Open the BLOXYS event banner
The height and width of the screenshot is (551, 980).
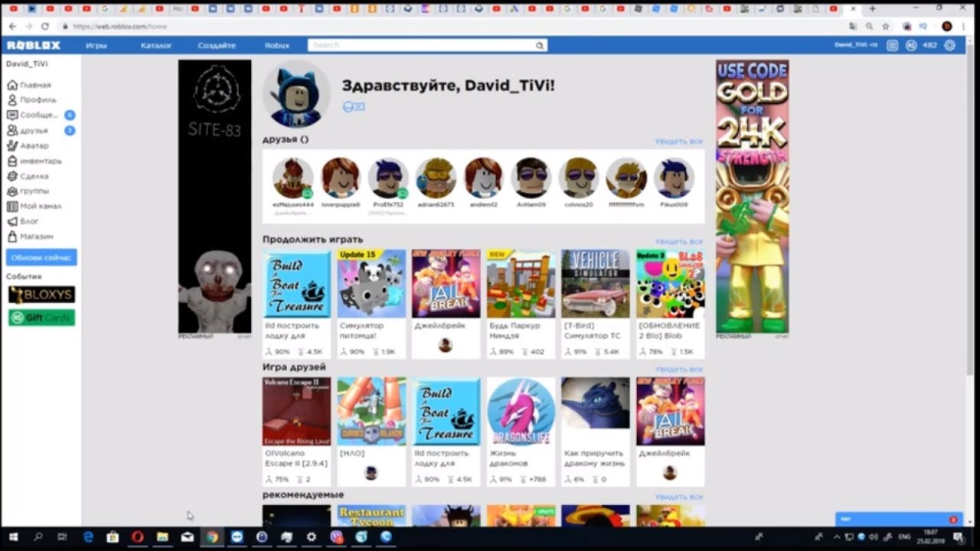coord(41,295)
